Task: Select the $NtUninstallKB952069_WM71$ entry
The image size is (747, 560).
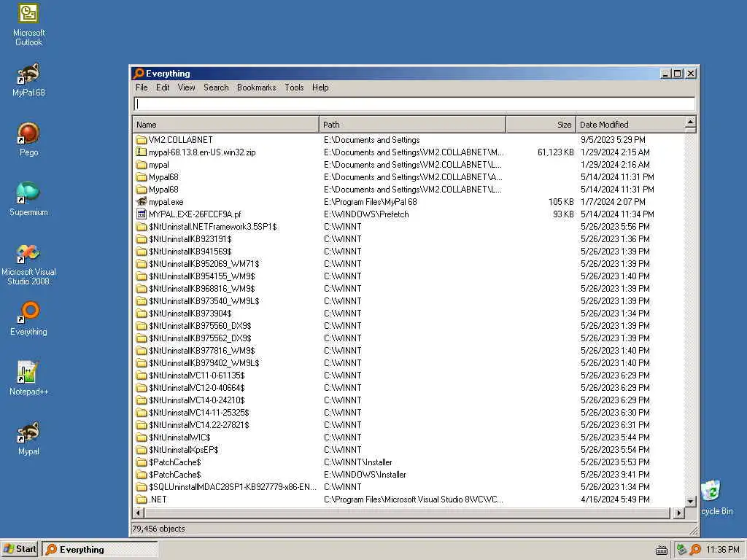Action: [x=204, y=264]
